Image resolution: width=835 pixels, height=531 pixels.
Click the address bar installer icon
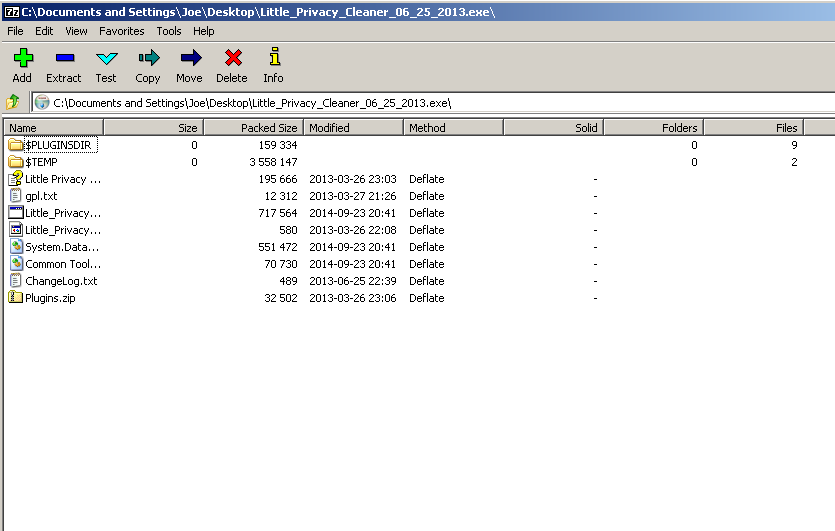coord(42,102)
